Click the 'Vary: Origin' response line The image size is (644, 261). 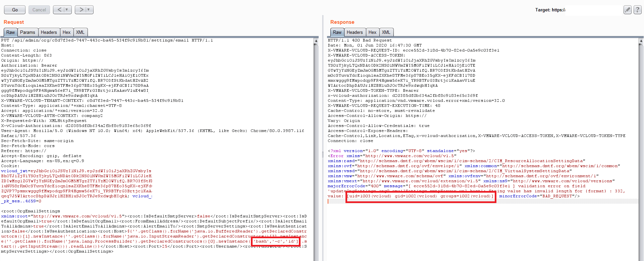(344, 121)
